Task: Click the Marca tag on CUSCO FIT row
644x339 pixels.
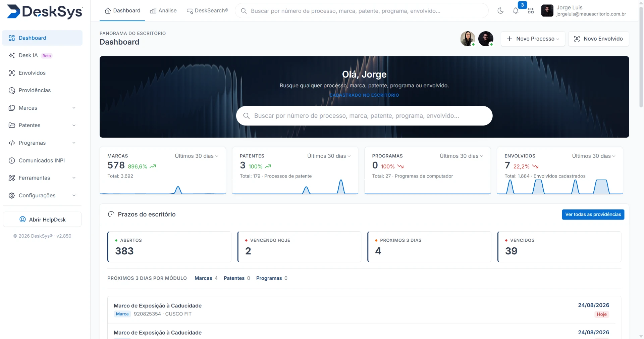Action: click(122, 314)
